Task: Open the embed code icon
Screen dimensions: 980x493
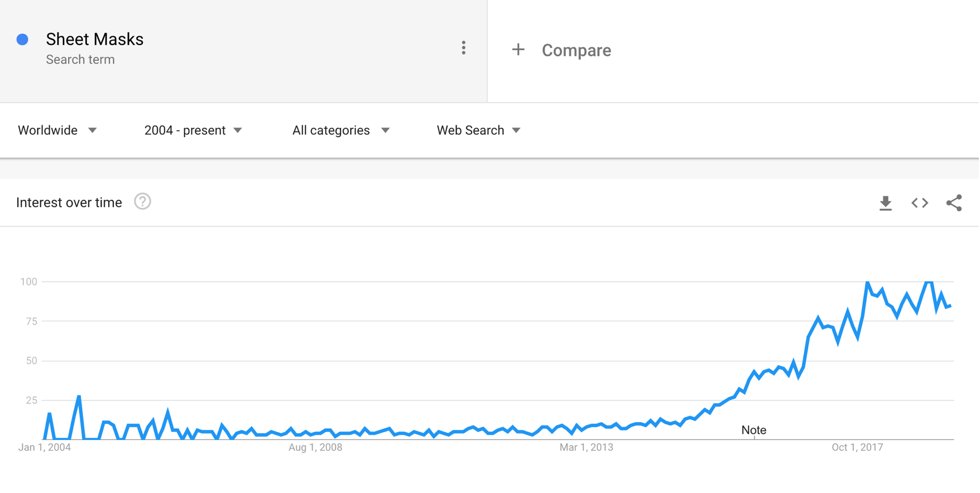Action: tap(920, 203)
